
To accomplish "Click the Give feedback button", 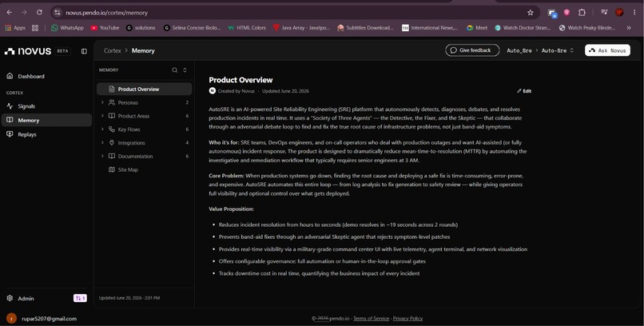I will (x=472, y=50).
